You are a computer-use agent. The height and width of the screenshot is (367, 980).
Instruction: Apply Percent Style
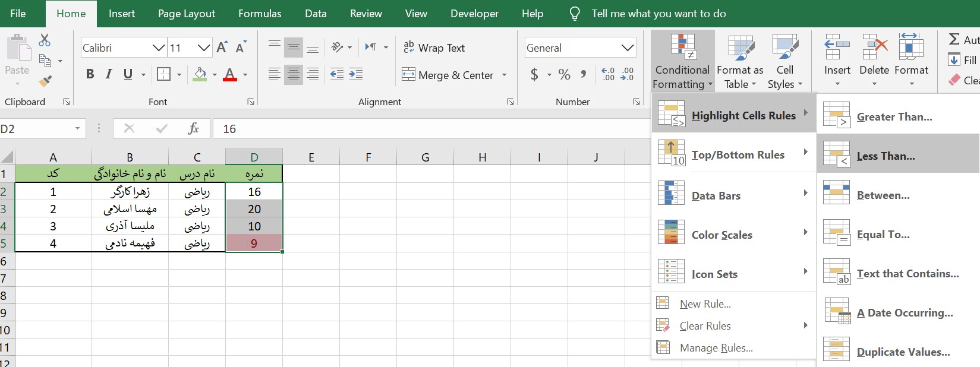[x=565, y=74]
